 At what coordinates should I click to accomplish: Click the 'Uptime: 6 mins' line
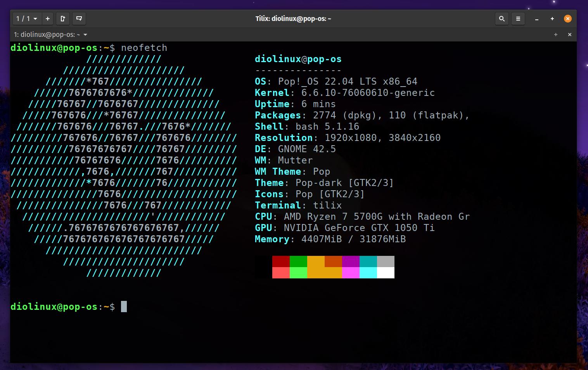click(295, 104)
